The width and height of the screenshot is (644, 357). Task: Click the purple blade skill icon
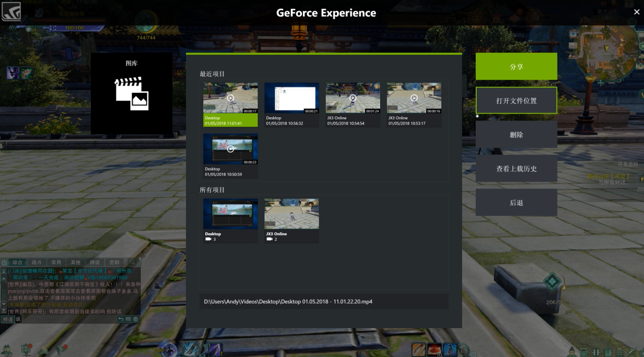216,350
